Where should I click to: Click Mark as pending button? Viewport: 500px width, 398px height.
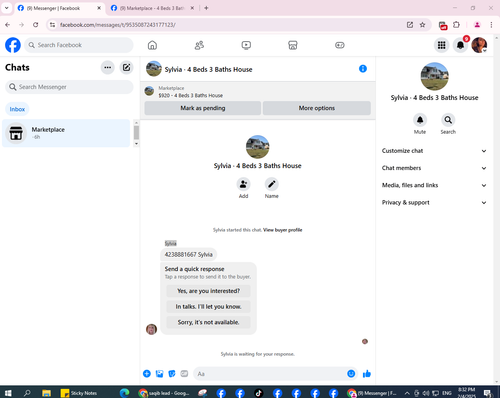203,108
